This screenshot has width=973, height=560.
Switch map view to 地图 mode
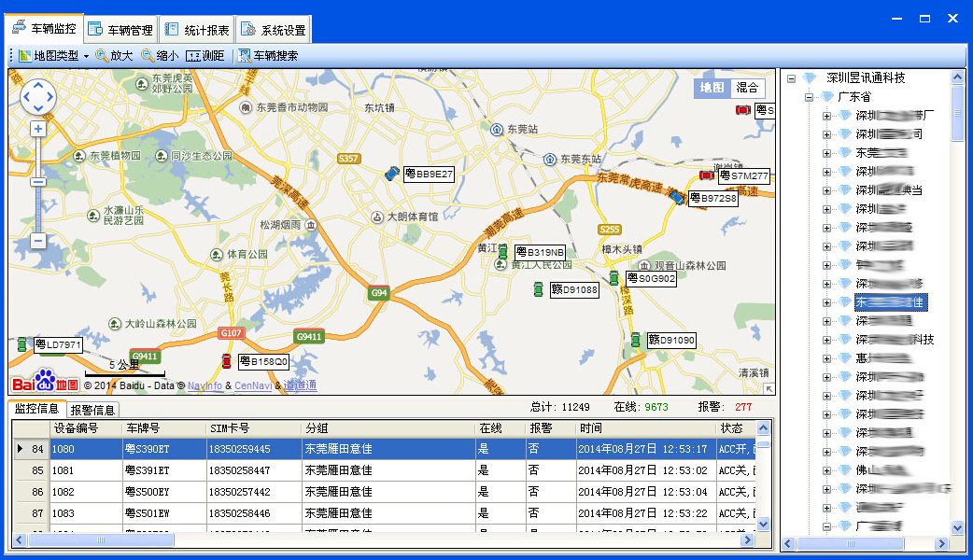coord(712,88)
